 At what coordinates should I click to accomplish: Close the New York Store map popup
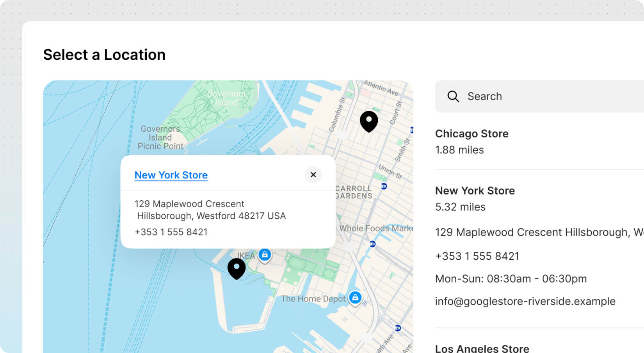(313, 175)
